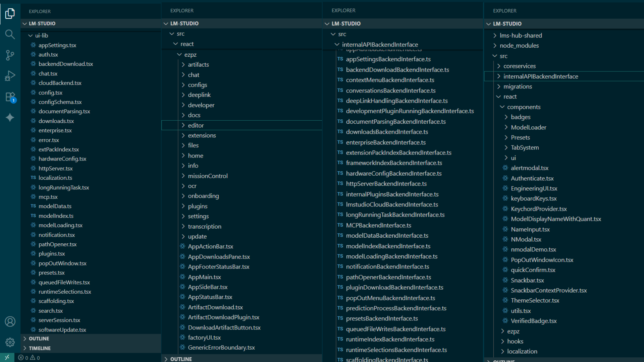
Task: Expand the TIMELINE section
Action: coord(40,348)
